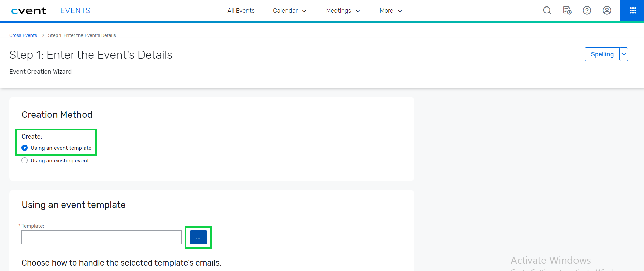
Task: Open the app switcher grid icon
Action: coord(633,11)
